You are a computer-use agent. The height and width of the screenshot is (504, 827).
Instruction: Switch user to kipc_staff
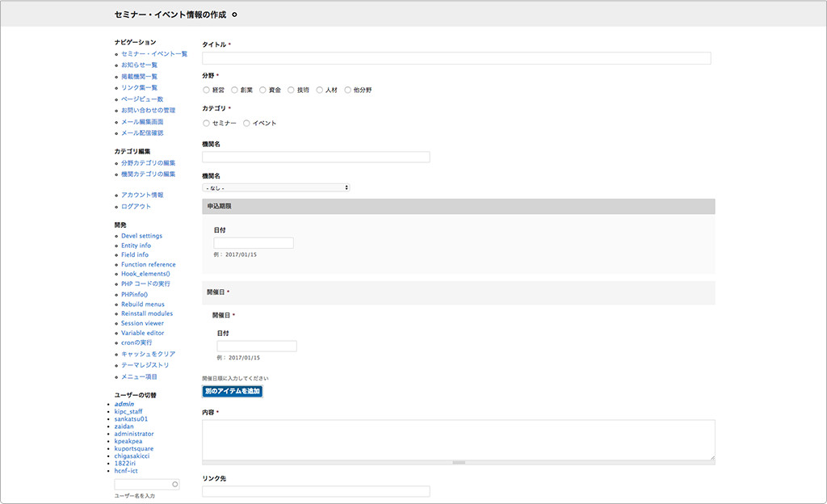[128, 412]
